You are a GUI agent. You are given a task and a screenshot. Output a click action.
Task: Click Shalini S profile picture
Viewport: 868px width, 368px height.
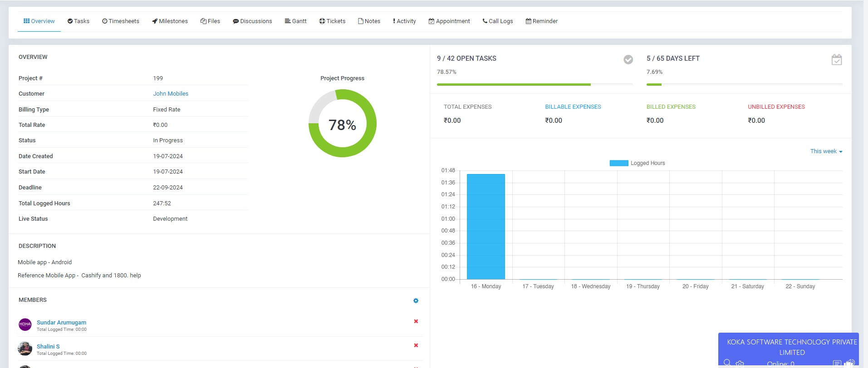click(x=25, y=349)
